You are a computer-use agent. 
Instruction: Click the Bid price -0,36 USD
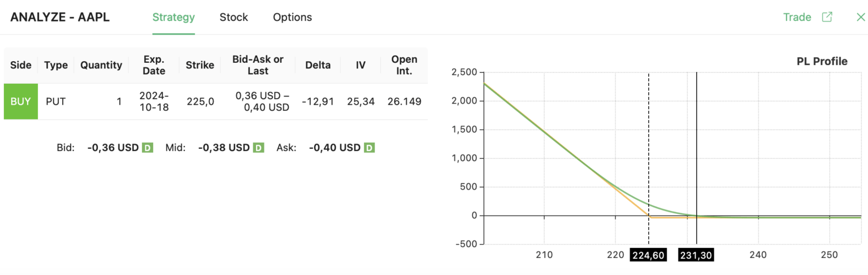click(113, 148)
